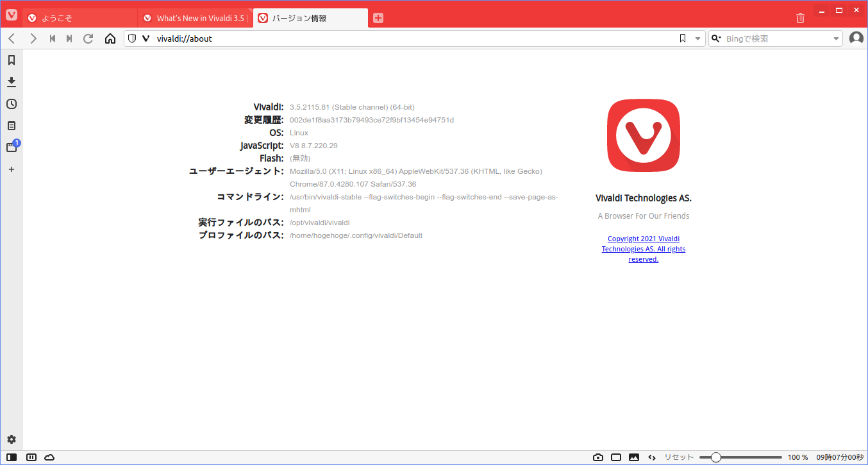Click the Vivaldi site info icon
Image resolution: width=868 pixels, height=465 pixels.
pos(146,38)
